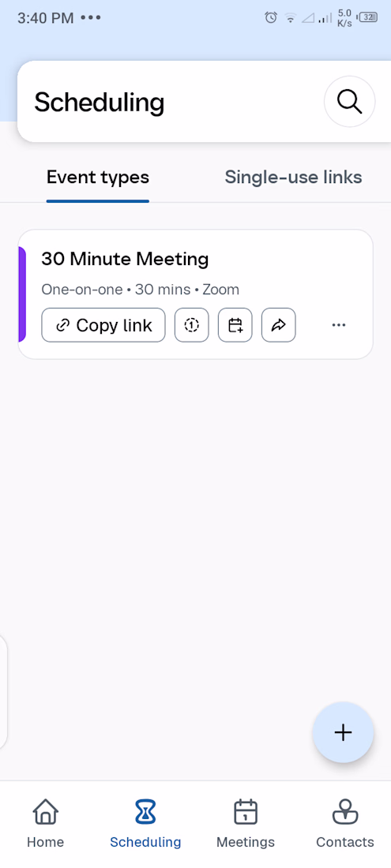Open the three-dot more options menu
The width and height of the screenshot is (391, 868).
click(338, 325)
